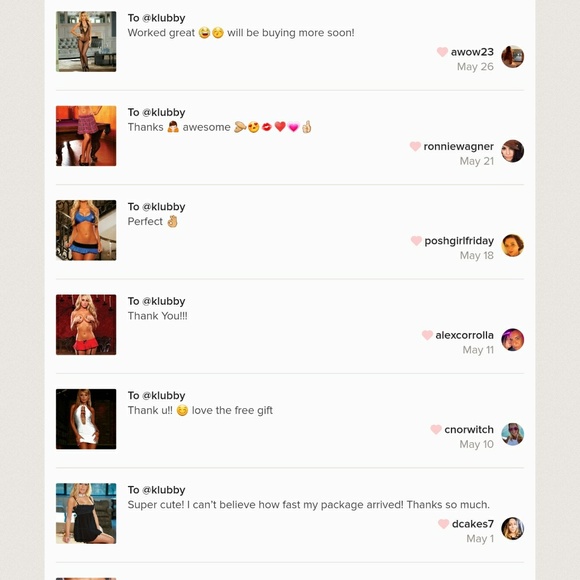Open the listing thumbnail beside 'Perfect' comment
The image size is (580, 580).
pos(86,230)
